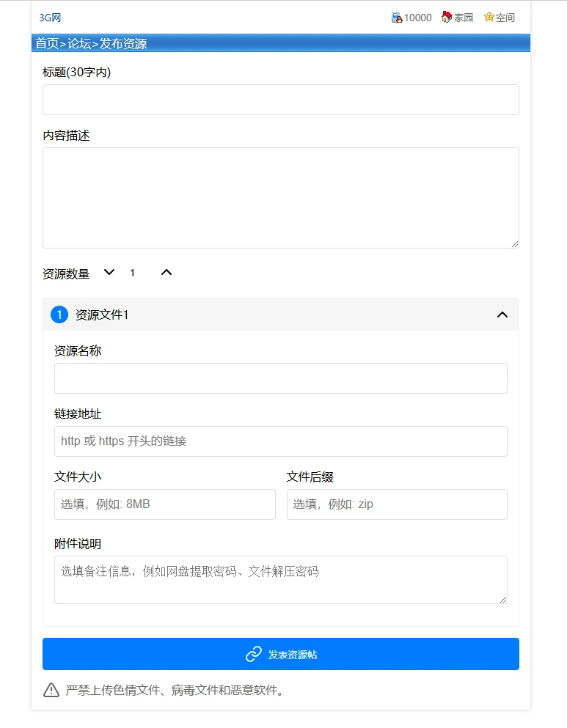Decrease 资源数量 with the down chevron
Screen dimensions: 567x728
pos(109,273)
